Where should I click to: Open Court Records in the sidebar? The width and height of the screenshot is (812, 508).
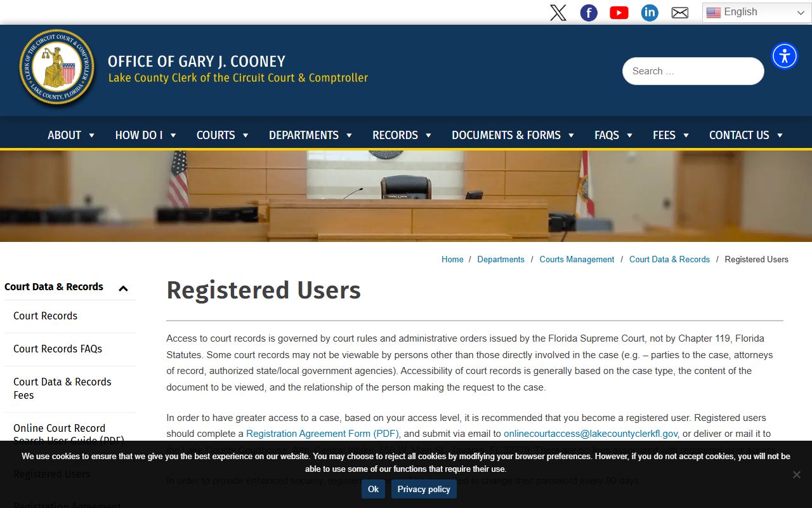pyautogui.click(x=45, y=316)
